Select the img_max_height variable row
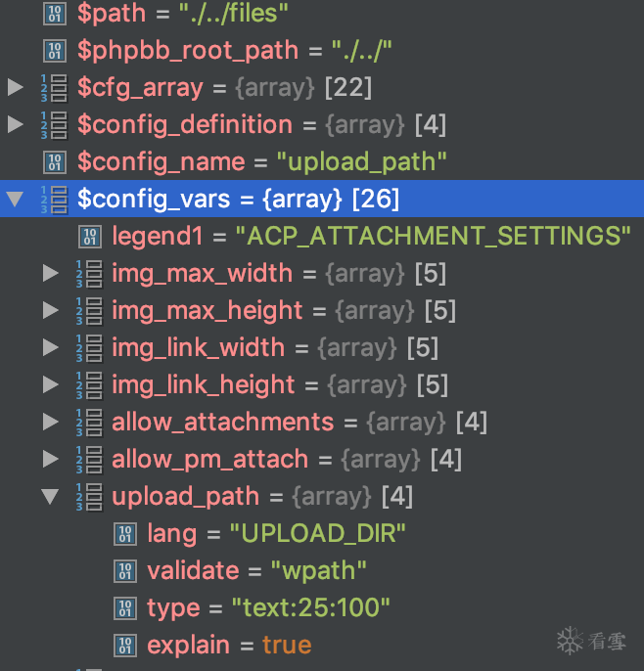644x671 pixels. pyautogui.click(x=207, y=311)
